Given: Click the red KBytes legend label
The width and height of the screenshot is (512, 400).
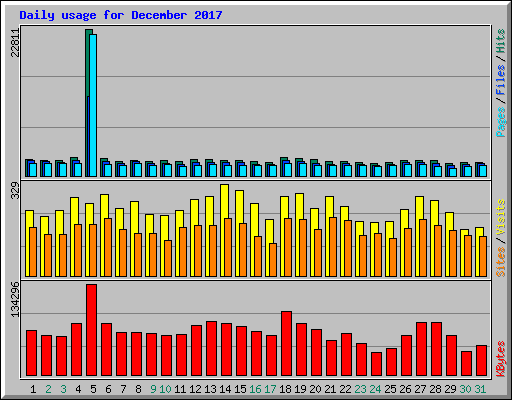Looking at the screenshot, I should point(501,358).
